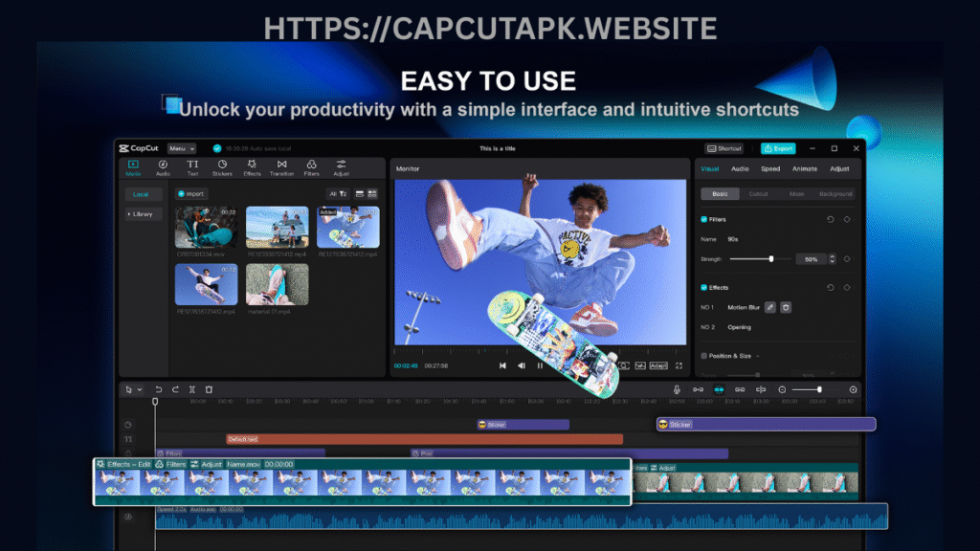Open the selection tool dropdown arrow
This screenshot has height=551, width=980.
[x=140, y=390]
